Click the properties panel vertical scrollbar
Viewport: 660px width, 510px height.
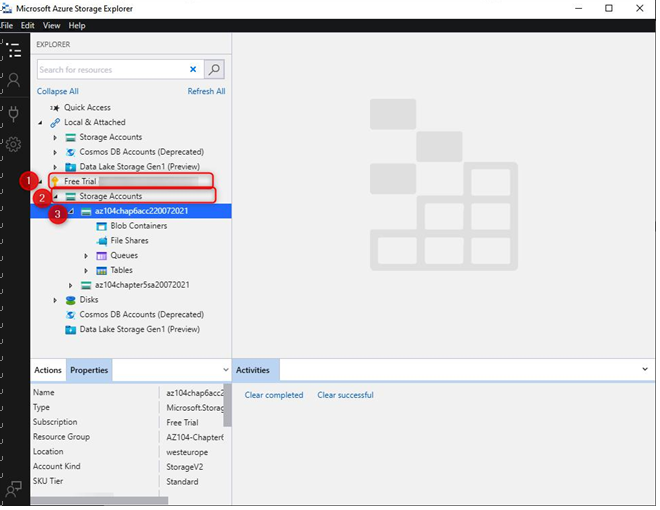(227, 405)
